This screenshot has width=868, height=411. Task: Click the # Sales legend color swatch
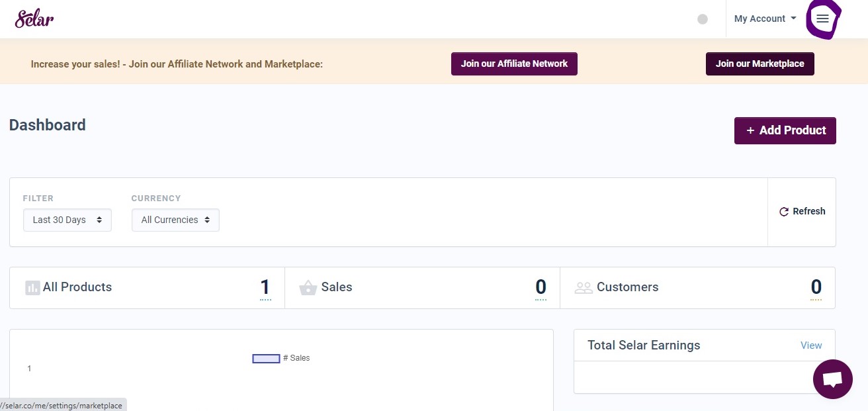[265, 358]
